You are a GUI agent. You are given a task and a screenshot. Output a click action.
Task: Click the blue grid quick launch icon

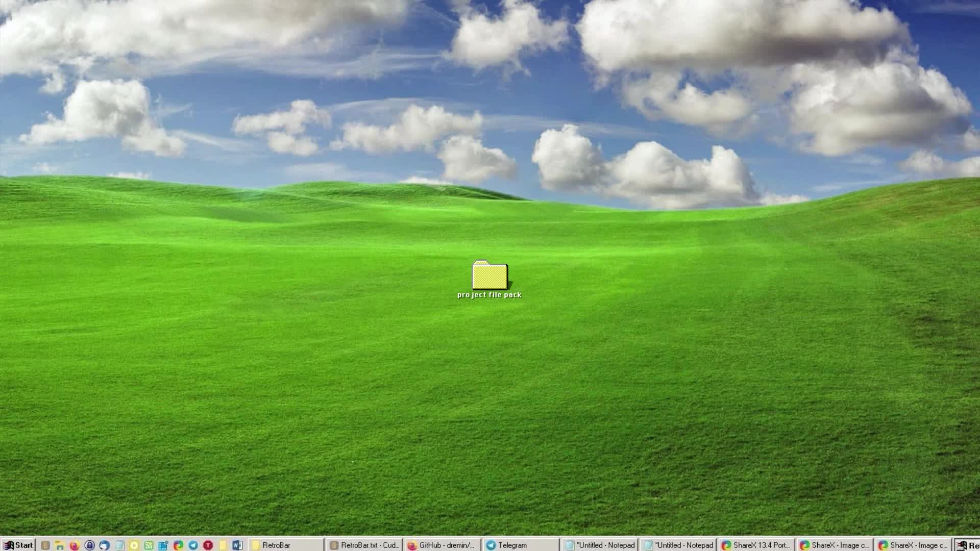click(163, 545)
